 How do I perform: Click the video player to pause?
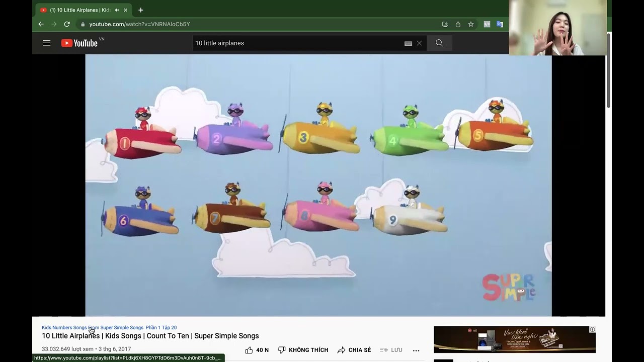pos(318,186)
